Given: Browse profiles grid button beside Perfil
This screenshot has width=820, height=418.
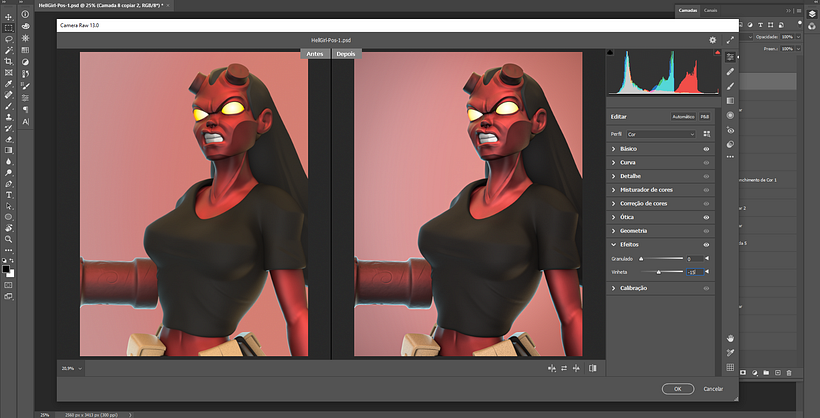Looking at the screenshot, I should 707,134.
